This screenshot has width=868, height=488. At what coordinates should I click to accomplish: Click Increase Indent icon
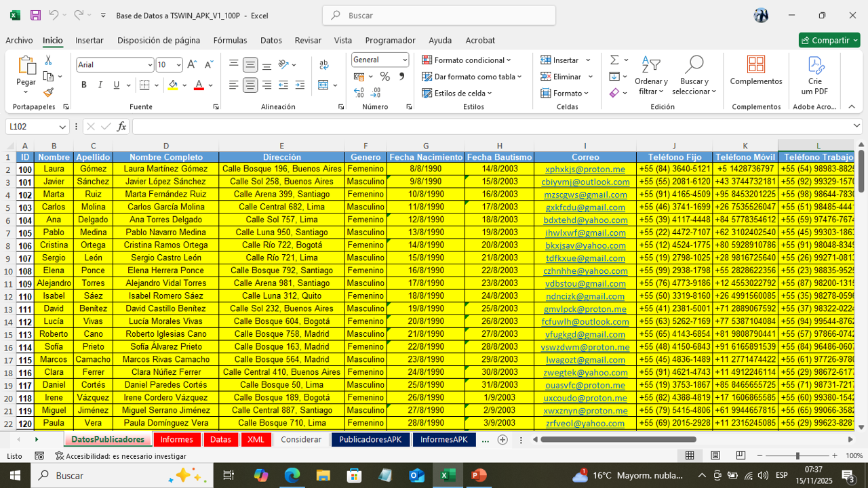300,85
